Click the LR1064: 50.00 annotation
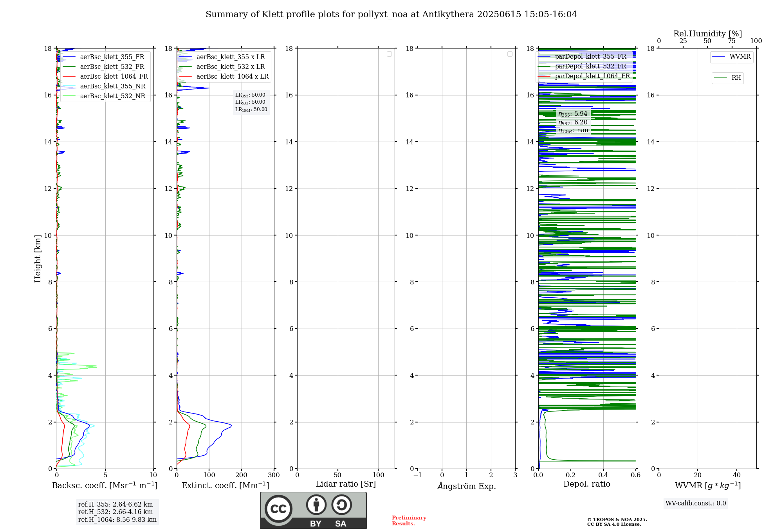Image resolution: width=783 pixels, height=532 pixels. (251, 110)
